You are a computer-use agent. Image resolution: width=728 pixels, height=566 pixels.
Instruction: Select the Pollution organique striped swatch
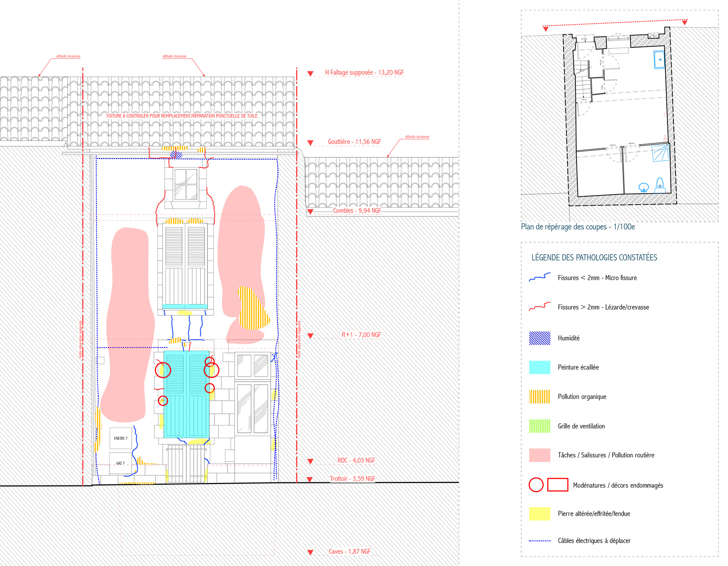[539, 397]
